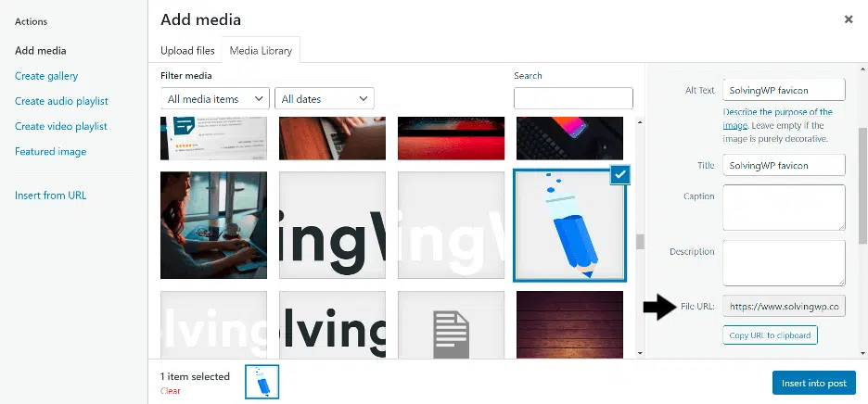
Task: Open the All dates filter dropdown
Action: pyautogui.click(x=325, y=98)
